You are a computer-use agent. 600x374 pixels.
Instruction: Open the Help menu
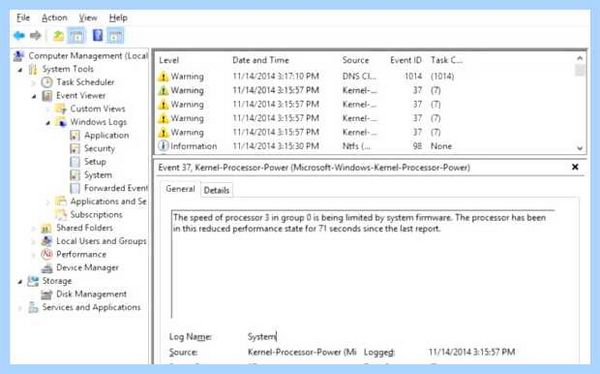coord(118,18)
